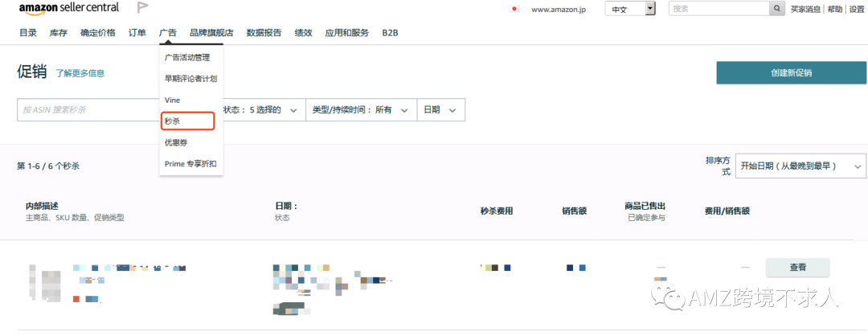Viewport: 868px width, 336px height.
Task: Click the 按 ASIN 搜索秒杀 field
Action: coord(88,109)
